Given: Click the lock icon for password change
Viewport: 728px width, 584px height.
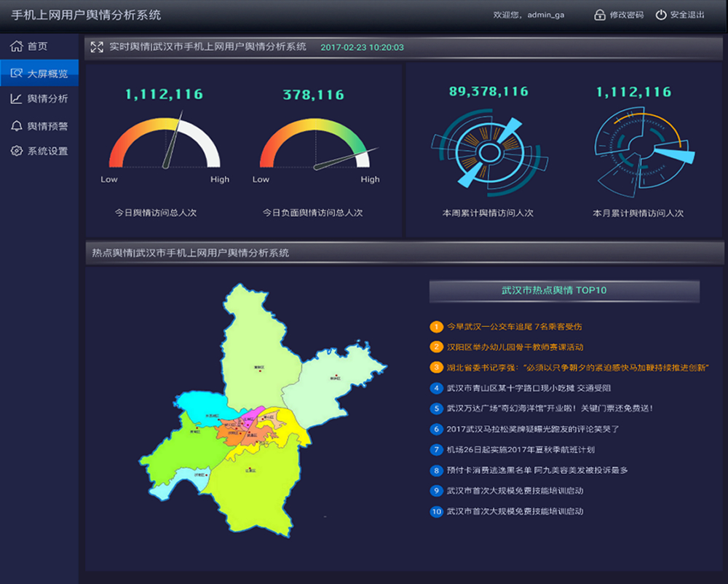Looking at the screenshot, I should 600,15.
